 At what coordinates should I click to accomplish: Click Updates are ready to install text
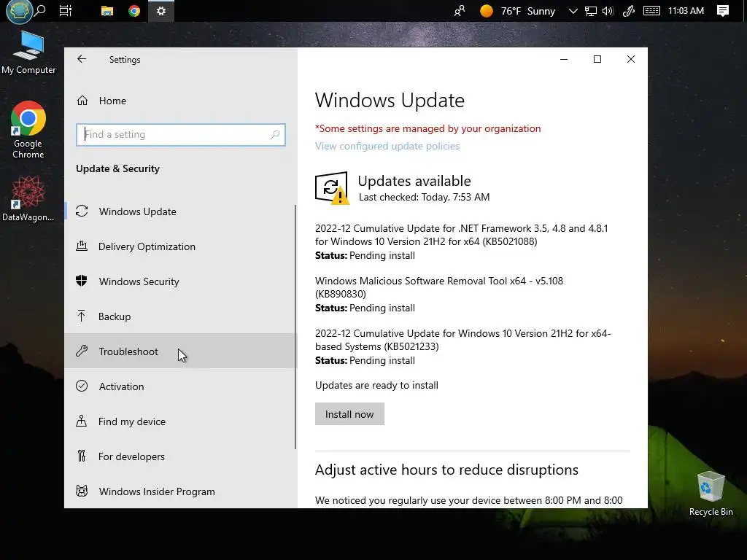(x=376, y=385)
